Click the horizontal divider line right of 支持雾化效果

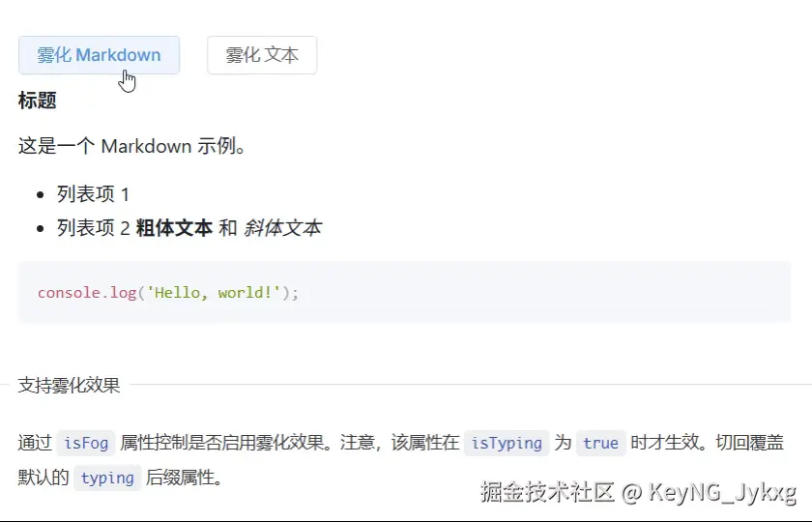click(x=471, y=385)
